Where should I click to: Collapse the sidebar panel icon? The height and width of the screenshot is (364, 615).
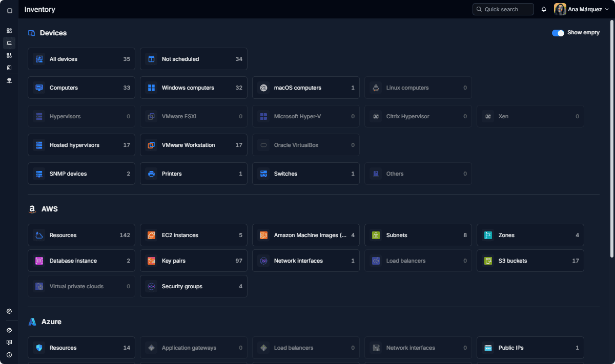click(9, 10)
